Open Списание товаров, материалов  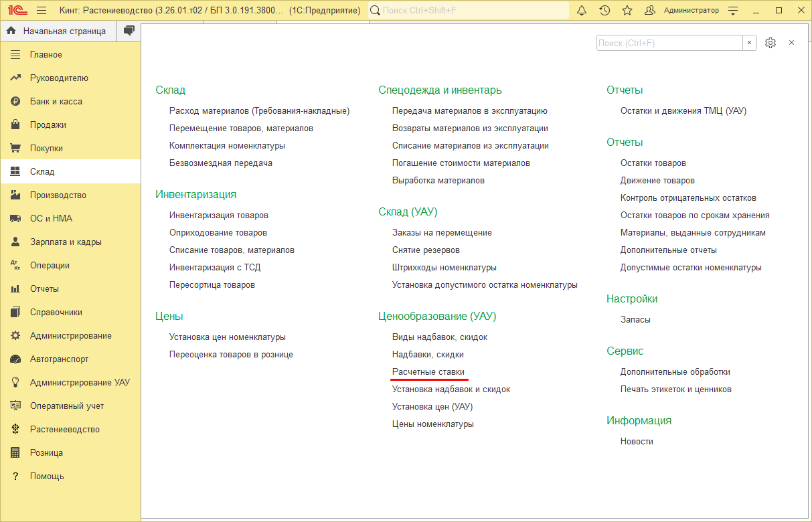pyautogui.click(x=232, y=250)
